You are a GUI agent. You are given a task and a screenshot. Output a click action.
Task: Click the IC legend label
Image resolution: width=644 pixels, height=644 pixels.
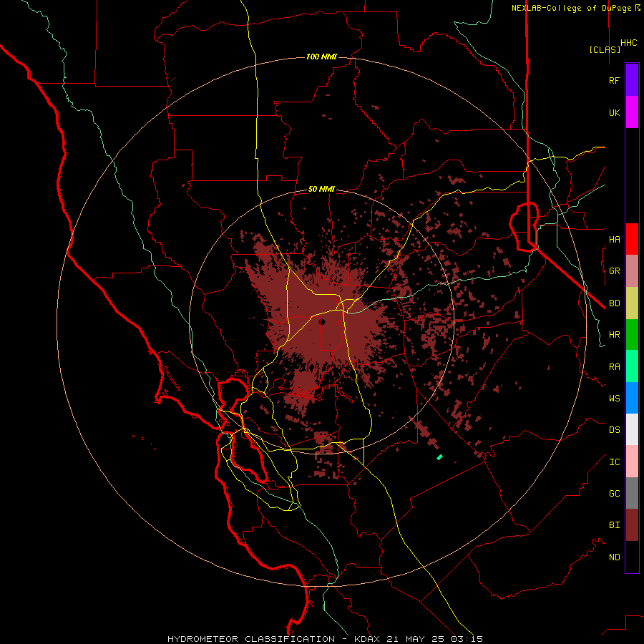point(614,462)
